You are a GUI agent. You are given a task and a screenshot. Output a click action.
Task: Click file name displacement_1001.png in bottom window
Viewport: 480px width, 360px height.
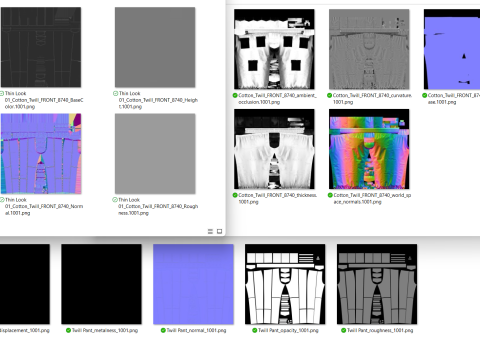click(25, 330)
